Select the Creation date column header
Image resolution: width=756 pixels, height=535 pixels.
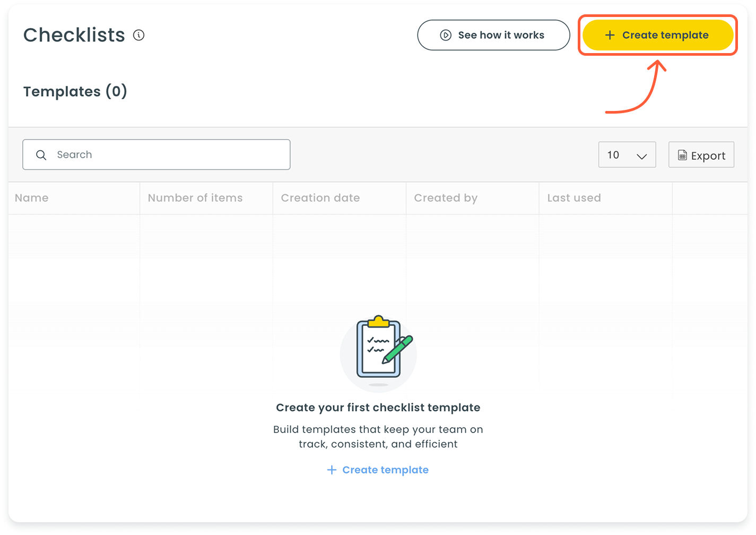[x=320, y=197]
